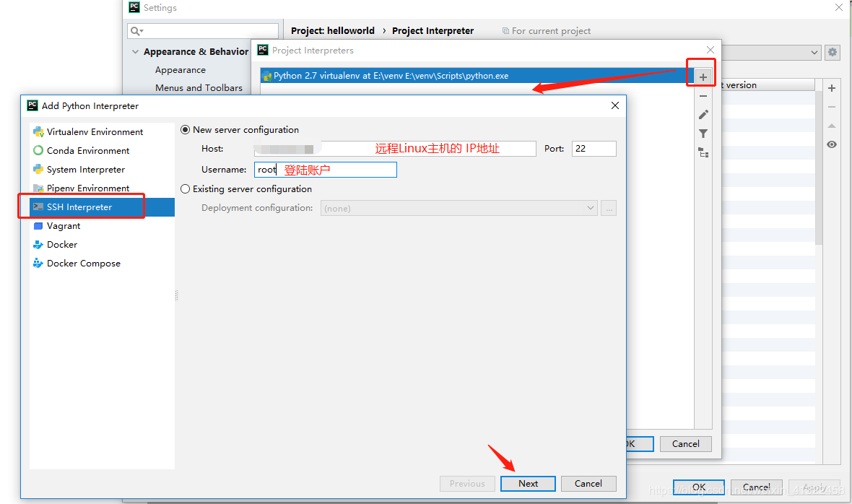This screenshot has width=852, height=504.
Task: Click the upgrade package arrow icon
Action: coord(831,125)
